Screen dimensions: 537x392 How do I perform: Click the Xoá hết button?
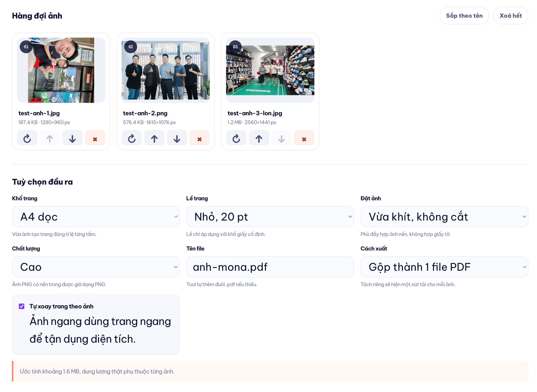[510, 16]
